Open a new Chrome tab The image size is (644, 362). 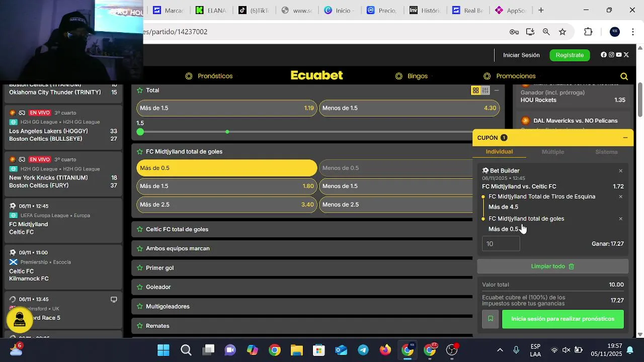[541, 10]
